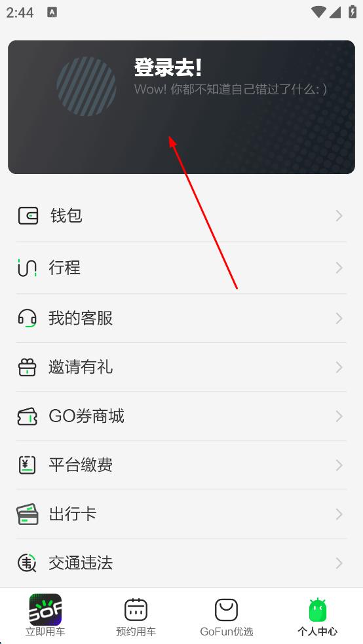Switch to the 预约用车 tab
The width and height of the screenshot is (363, 644).
pyautogui.click(x=136, y=615)
